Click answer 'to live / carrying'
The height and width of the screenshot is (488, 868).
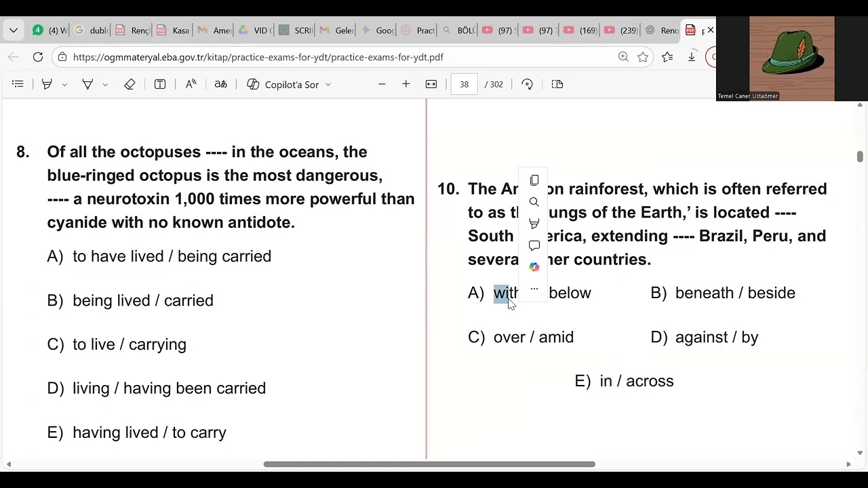(x=130, y=344)
